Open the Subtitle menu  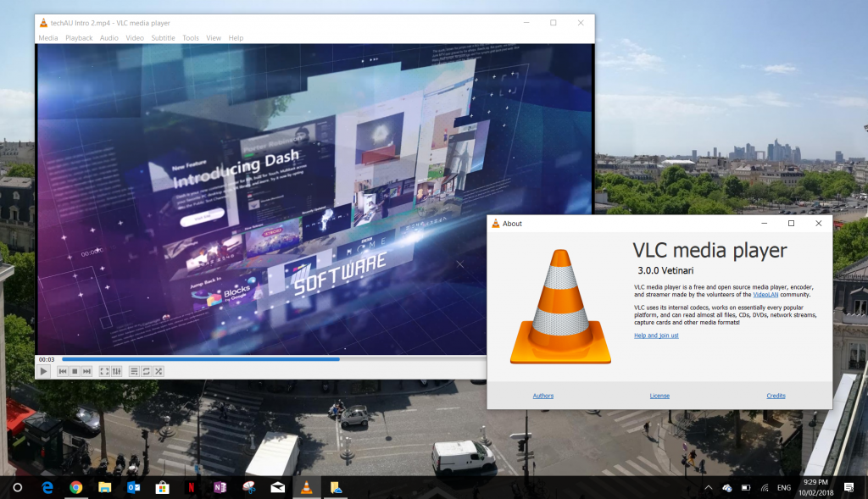coord(163,37)
